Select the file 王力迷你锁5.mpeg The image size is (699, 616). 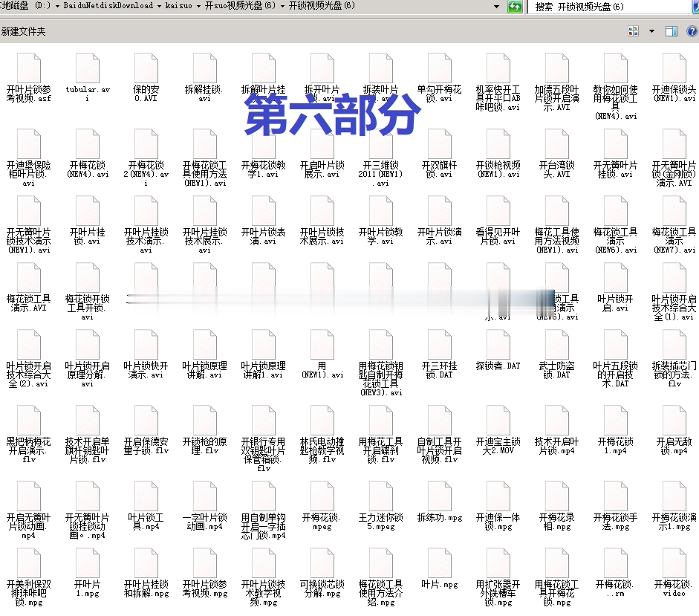pyautogui.click(x=381, y=506)
